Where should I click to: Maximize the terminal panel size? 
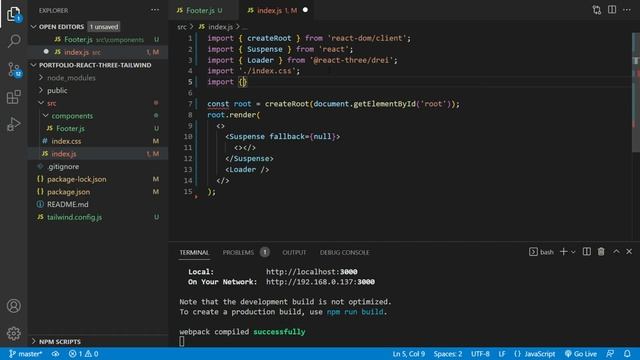point(616,252)
